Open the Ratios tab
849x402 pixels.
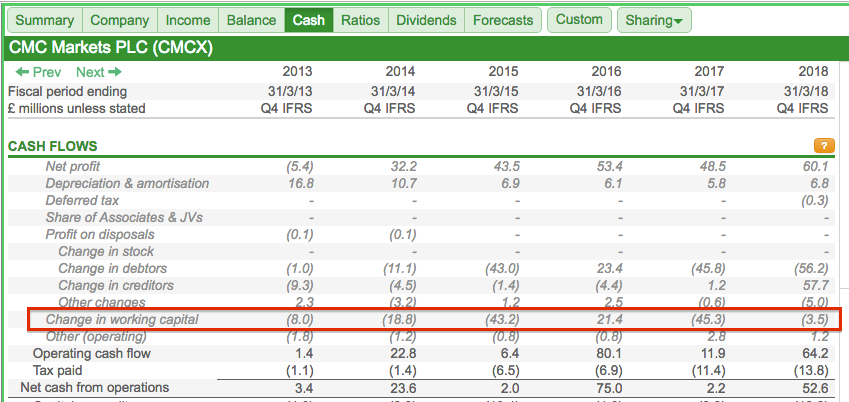(x=361, y=21)
